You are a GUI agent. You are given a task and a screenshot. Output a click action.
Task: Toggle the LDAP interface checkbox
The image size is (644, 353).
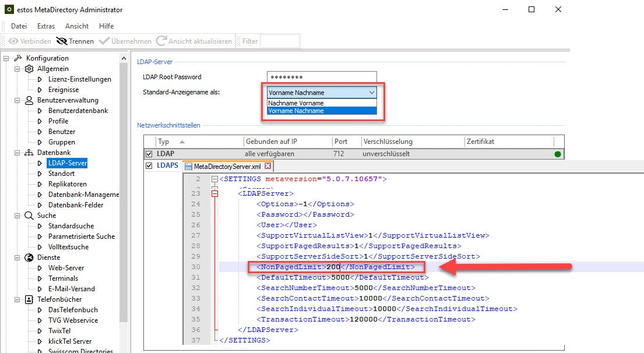[x=149, y=154]
